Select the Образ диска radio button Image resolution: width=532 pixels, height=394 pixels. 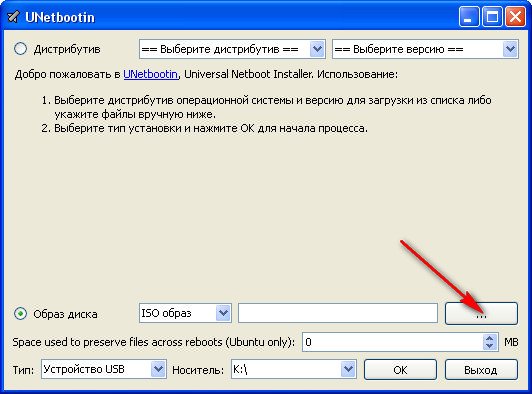point(20,314)
